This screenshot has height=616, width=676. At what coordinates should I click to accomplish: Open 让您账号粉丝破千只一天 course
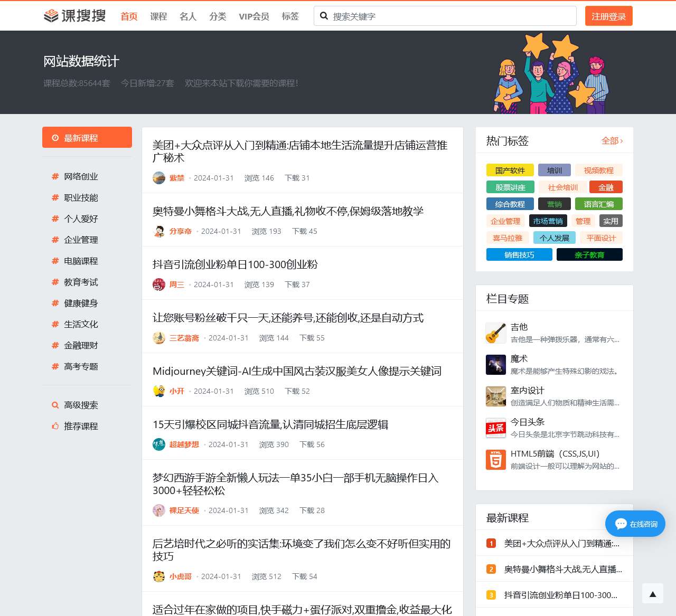[288, 318]
